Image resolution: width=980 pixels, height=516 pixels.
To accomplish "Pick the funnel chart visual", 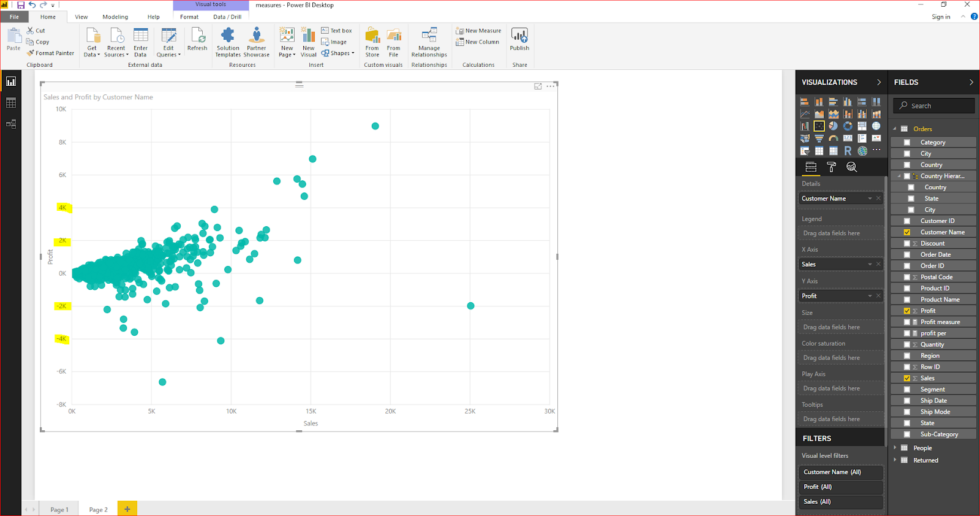I will 819,138.
